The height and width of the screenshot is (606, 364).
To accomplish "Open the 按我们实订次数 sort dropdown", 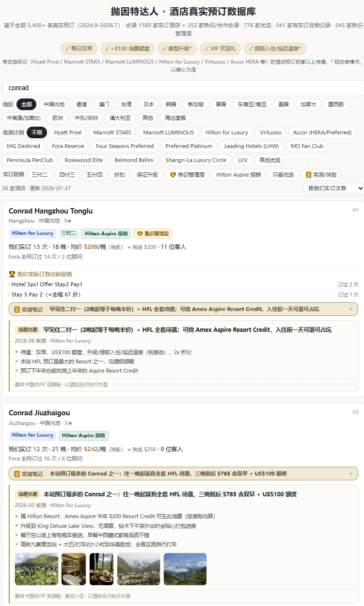I will (x=333, y=188).
